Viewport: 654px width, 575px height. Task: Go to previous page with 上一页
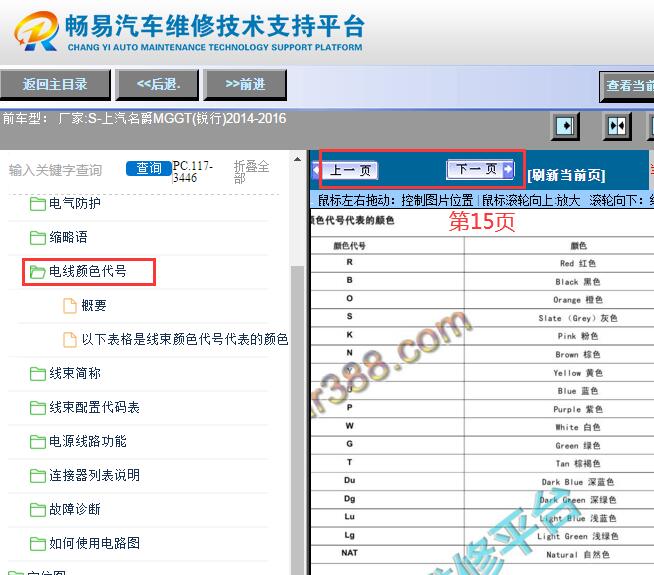coord(345,170)
